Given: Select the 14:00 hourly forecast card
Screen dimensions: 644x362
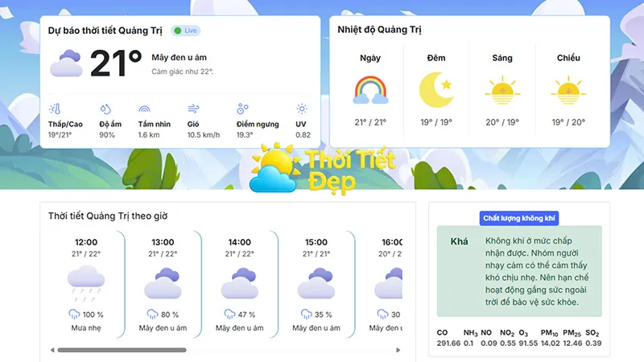Looking at the screenshot, I should (x=239, y=283).
